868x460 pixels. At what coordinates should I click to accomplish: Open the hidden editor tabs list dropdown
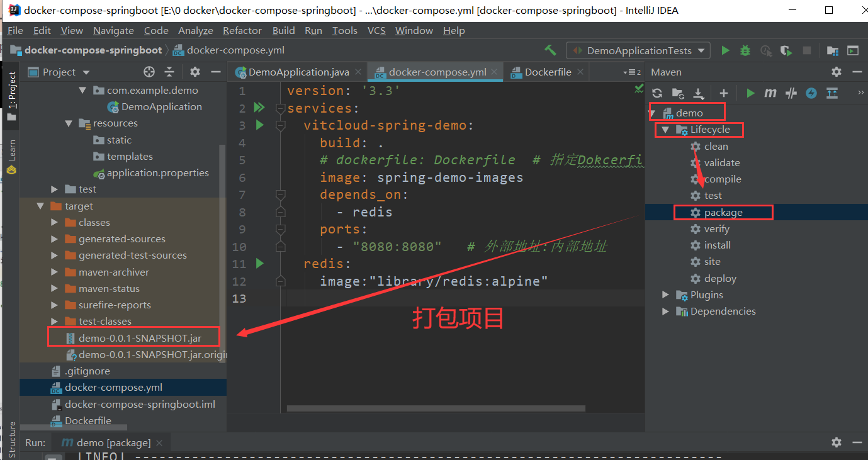(x=631, y=72)
